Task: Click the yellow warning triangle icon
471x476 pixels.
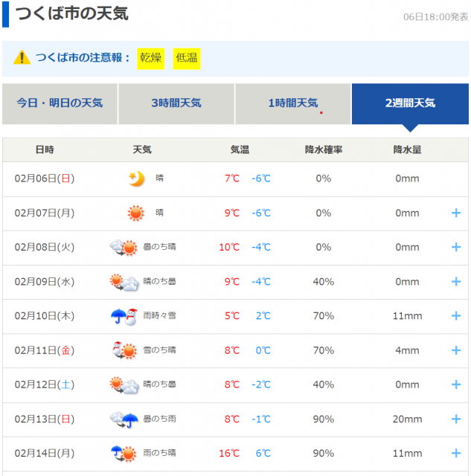Action: pos(22,58)
